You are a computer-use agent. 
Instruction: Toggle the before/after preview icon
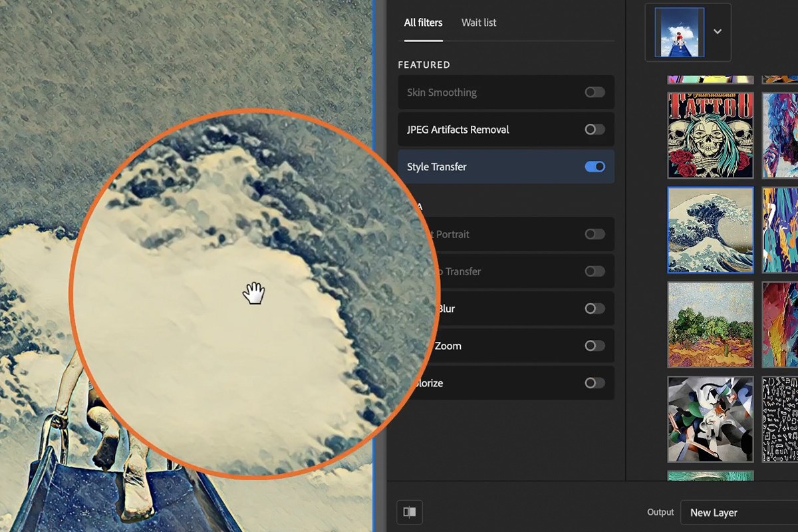point(410,512)
